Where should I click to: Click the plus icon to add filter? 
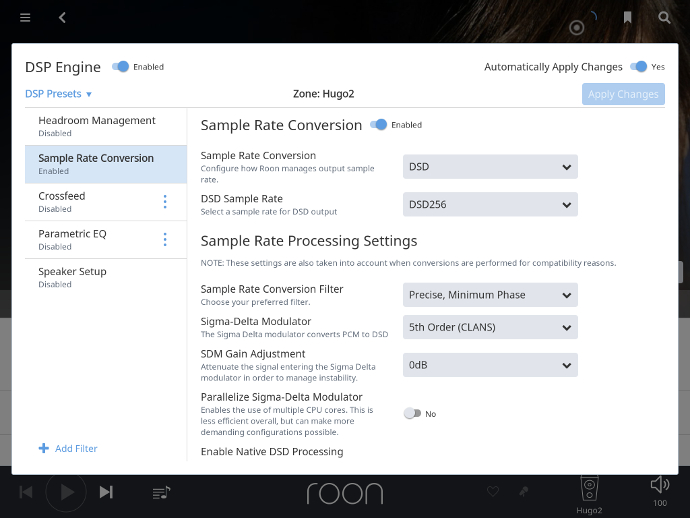[44, 448]
